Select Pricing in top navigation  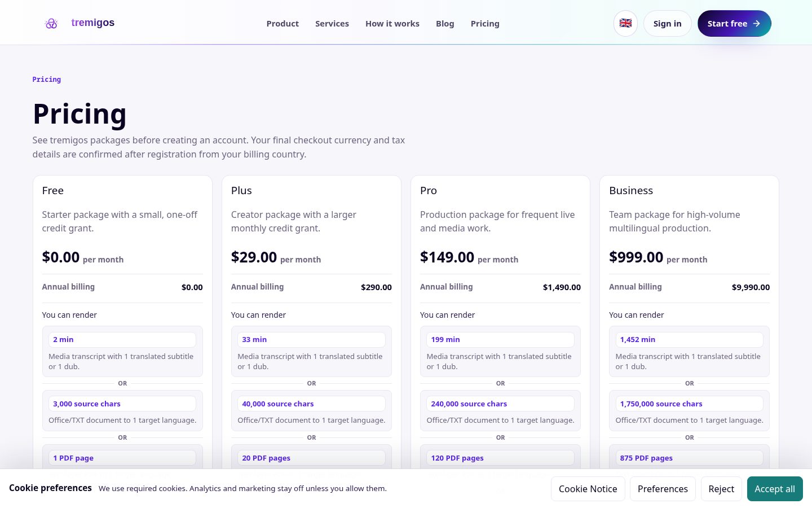(x=485, y=24)
